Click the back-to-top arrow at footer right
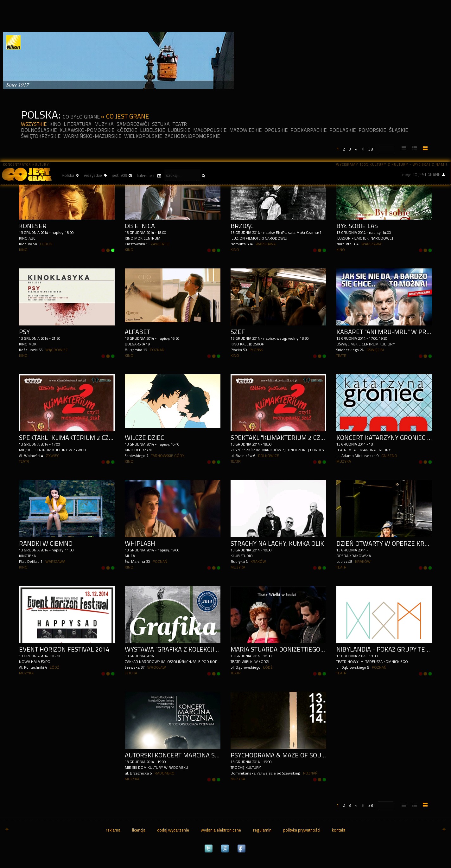 [444, 830]
